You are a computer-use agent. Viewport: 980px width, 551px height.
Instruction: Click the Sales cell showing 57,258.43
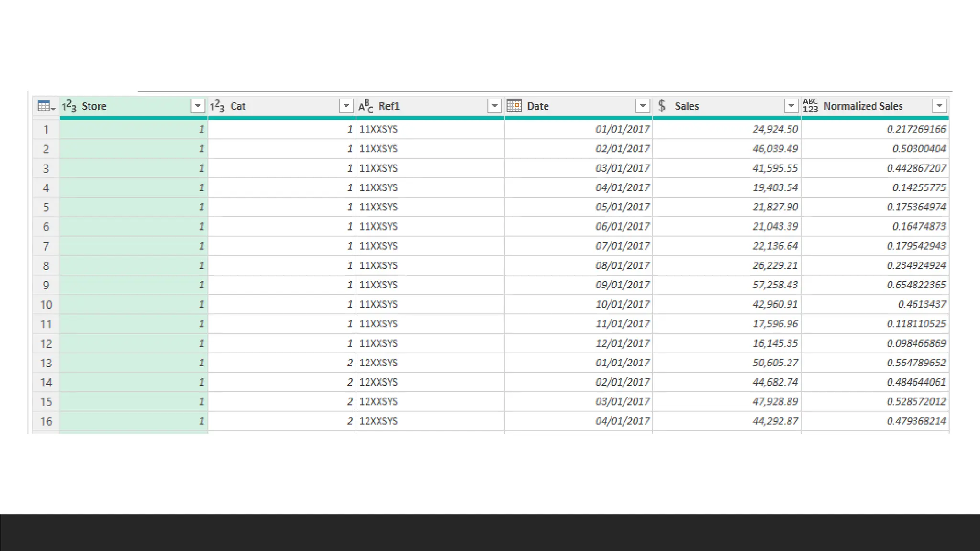tap(775, 285)
